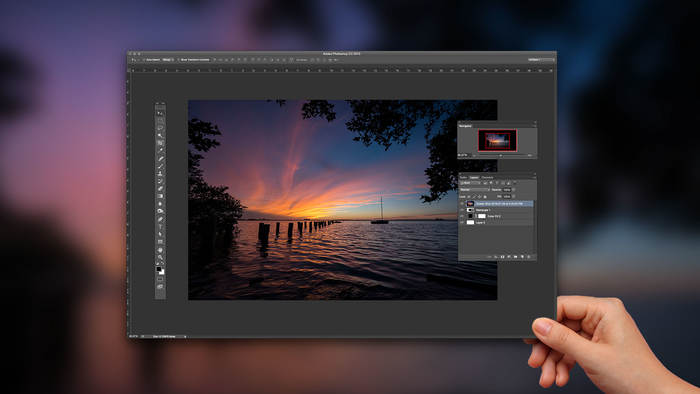Click the foreground color swatch
The image size is (700, 394).
[x=159, y=269]
